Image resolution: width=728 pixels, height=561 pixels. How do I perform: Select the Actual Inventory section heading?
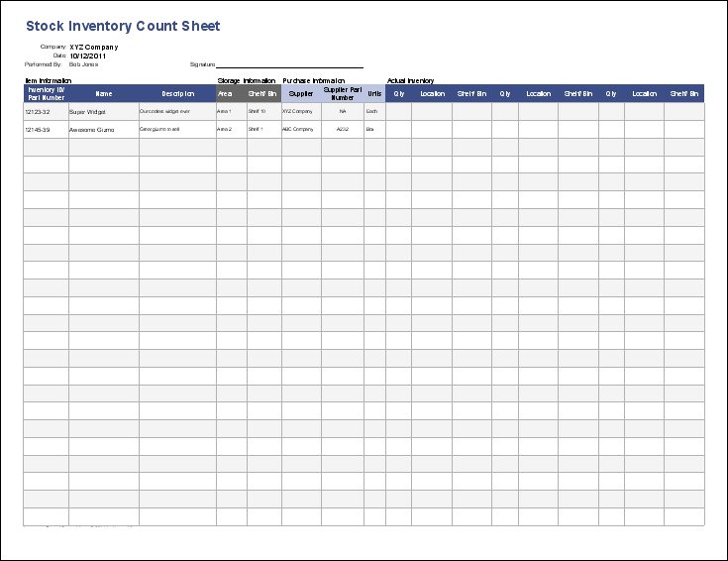(x=410, y=81)
